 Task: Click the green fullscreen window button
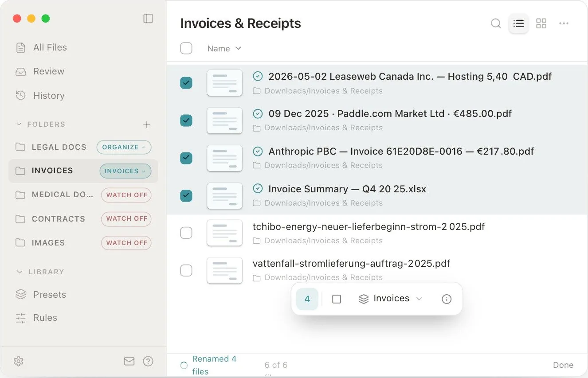[45, 19]
